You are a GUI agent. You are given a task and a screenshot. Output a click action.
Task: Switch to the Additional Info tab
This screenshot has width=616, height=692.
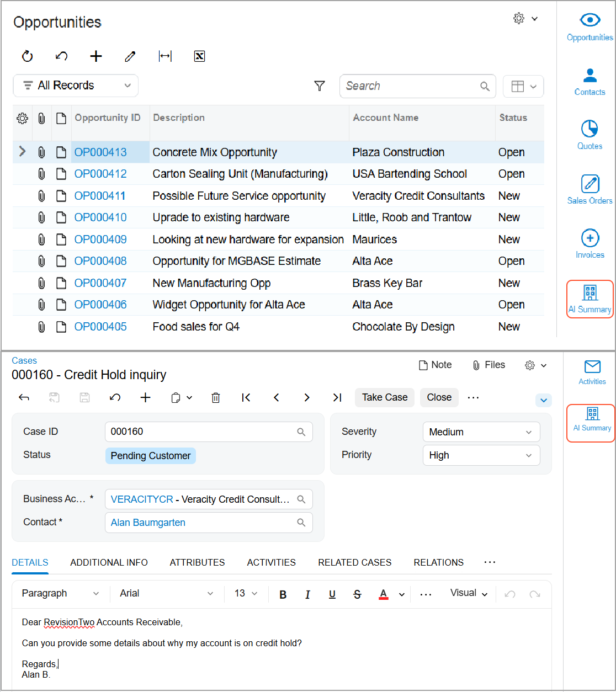[109, 562]
